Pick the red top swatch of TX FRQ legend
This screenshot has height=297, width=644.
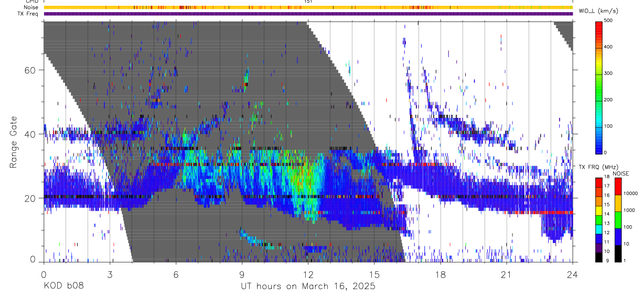pos(598,183)
